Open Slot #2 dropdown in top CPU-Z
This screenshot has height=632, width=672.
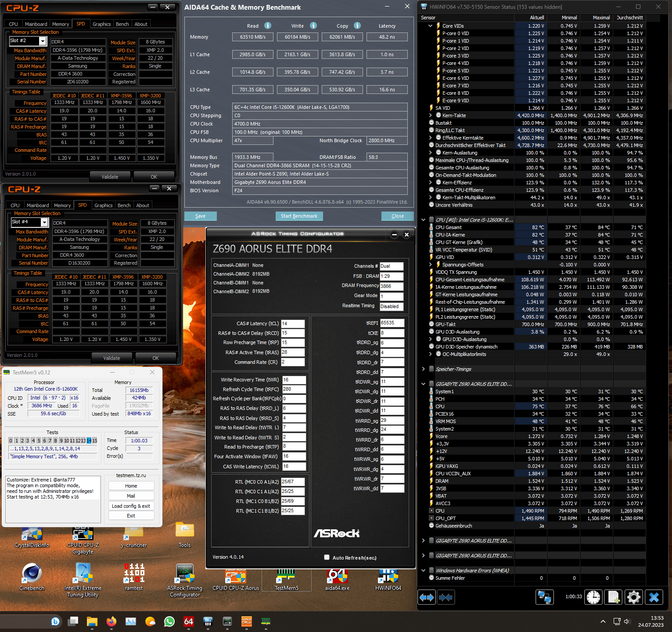coord(43,41)
